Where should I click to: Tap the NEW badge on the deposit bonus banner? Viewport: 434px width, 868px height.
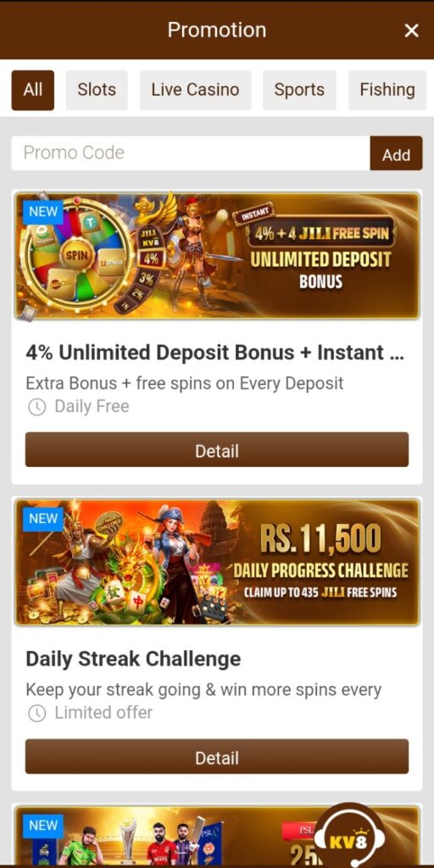point(43,212)
